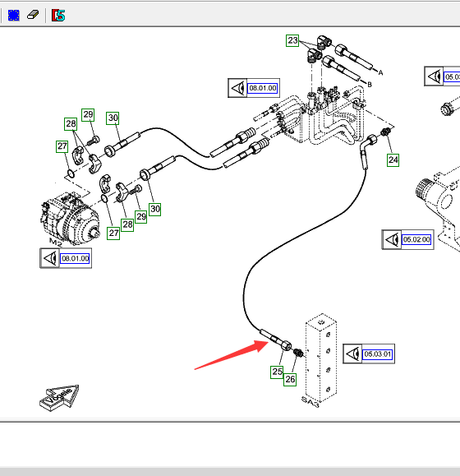The image size is (460, 476).
Task: Open the 08.01.00 link below motor M2
Action: click(x=75, y=258)
